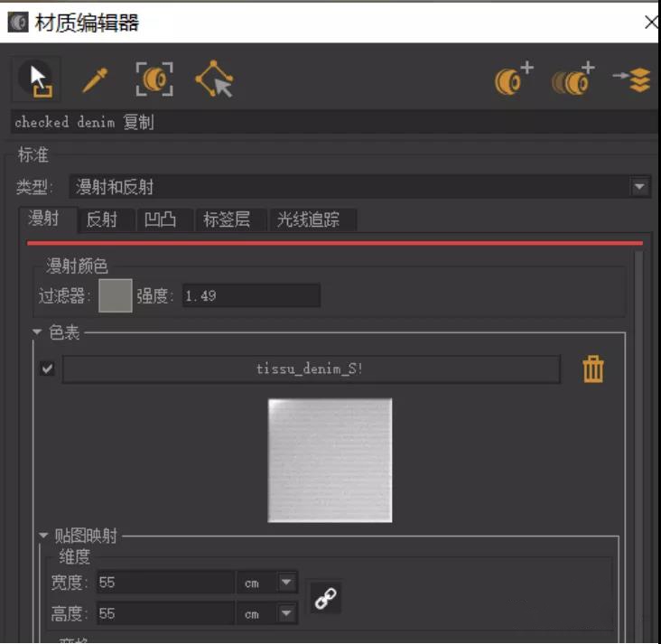Click the 高度 input field showing 55
This screenshot has width=661, height=644.
tap(165, 613)
